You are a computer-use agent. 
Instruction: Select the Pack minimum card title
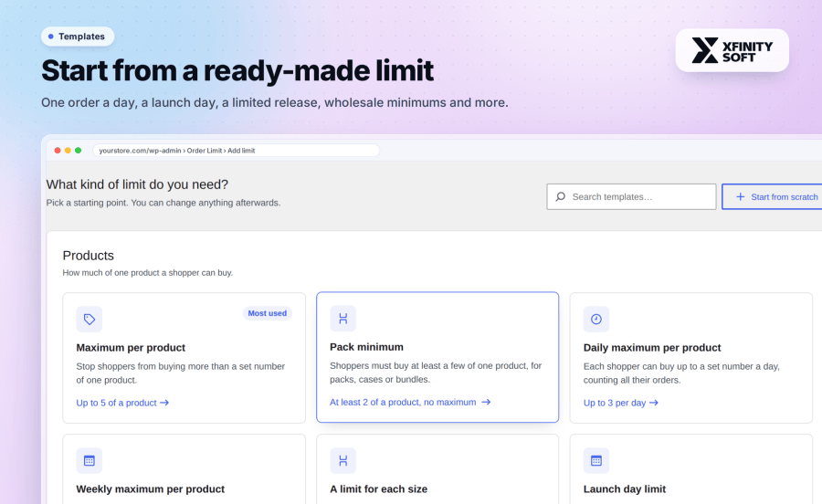(x=366, y=347)
